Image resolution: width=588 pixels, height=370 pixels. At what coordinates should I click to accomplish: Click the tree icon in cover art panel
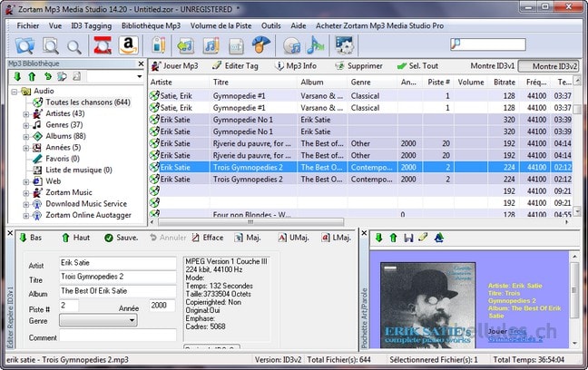439,238
